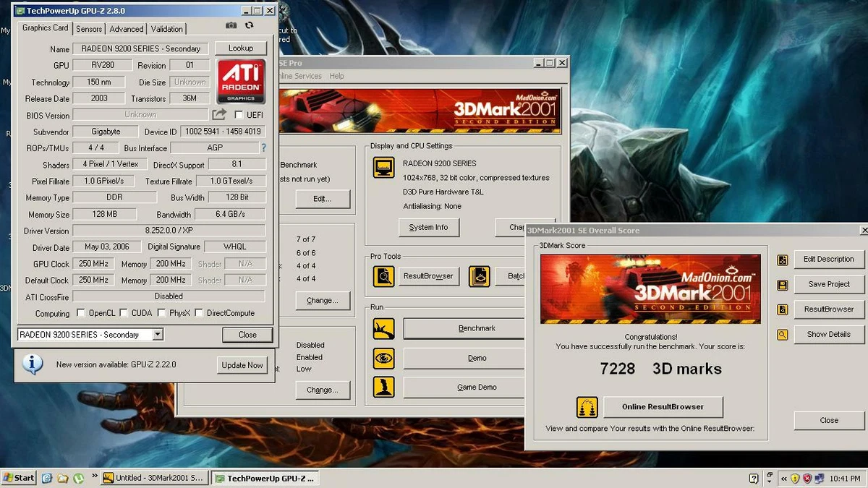Click the Change... button beside Low

point(322,390)
